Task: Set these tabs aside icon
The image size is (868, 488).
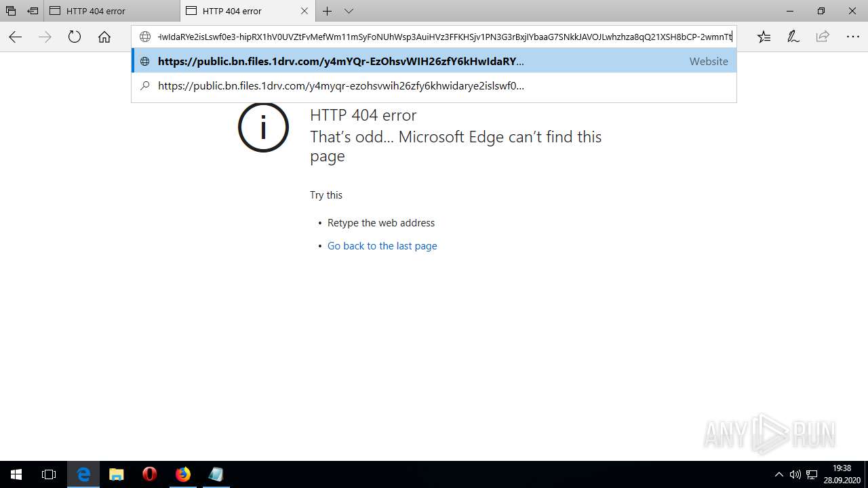Action: pyautogui.click(x=33, y=11)
